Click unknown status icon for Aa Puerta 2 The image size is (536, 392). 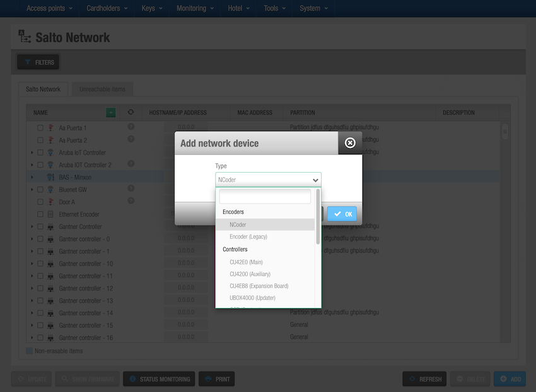pyautogui.click(x=131, y=139)
